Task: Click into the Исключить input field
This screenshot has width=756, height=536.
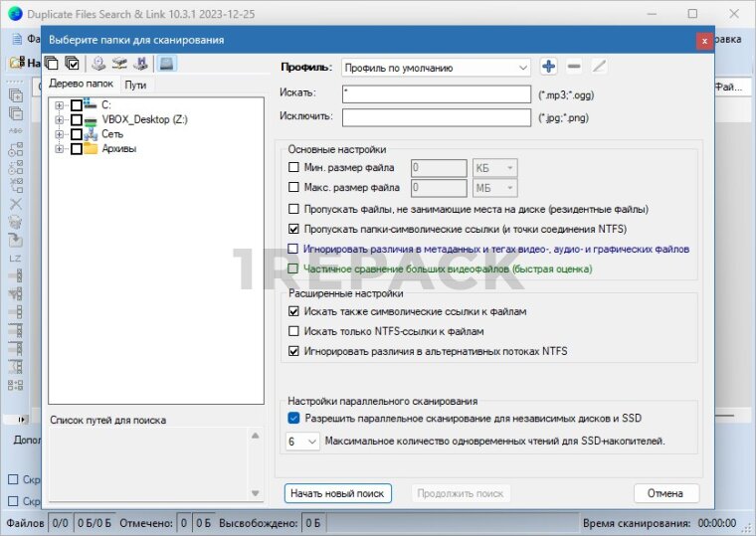Action: click(436, 117)
